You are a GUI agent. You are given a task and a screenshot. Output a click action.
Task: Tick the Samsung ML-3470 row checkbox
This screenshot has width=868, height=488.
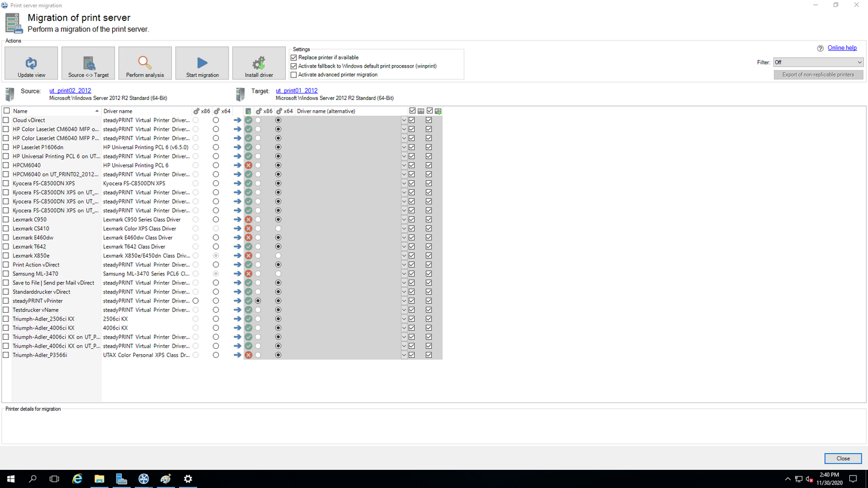pyautogui.click(x=7, y=274)
